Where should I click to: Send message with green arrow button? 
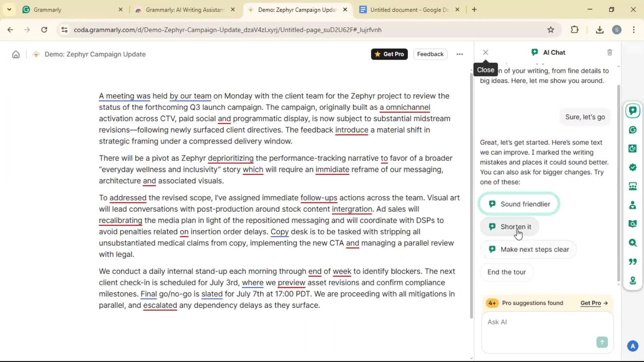click(x=602, y=342)
